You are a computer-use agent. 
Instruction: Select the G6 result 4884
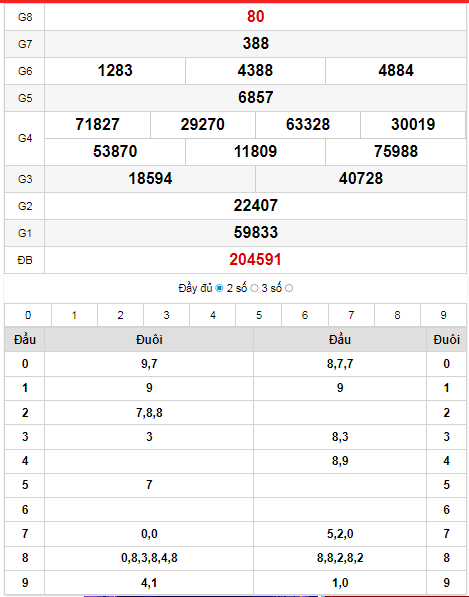396,70
